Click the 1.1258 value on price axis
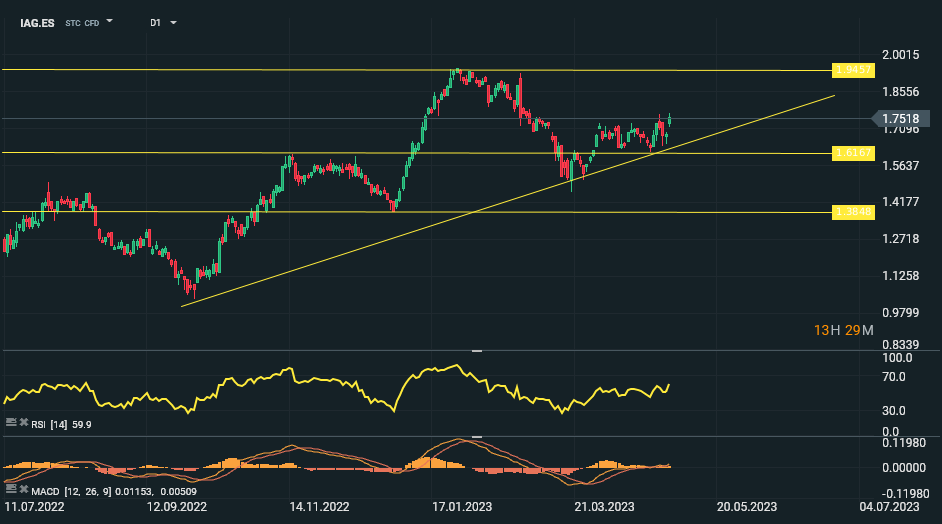This screenshot has width=942, height=524. [x=901, y=276]
